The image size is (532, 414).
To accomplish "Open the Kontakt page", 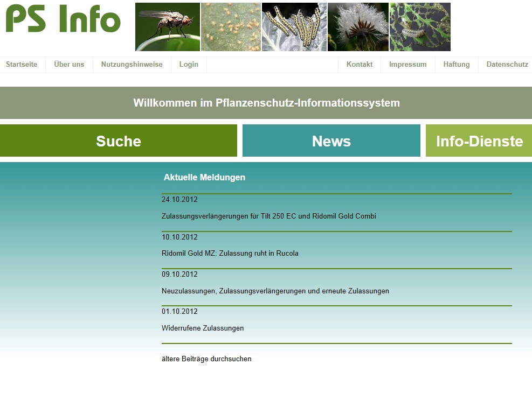I will pyautogui.click(x=360, y=65).
